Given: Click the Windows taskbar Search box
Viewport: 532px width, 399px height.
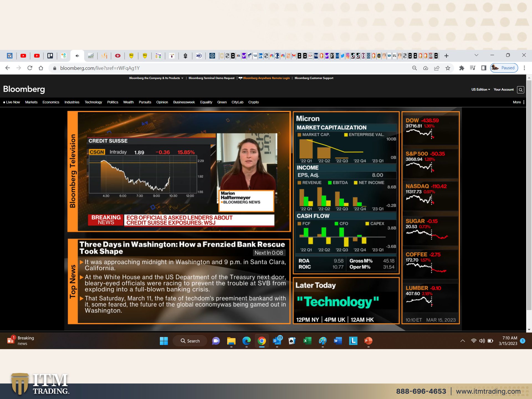Looking at the screenshot, I should point(190,341).
